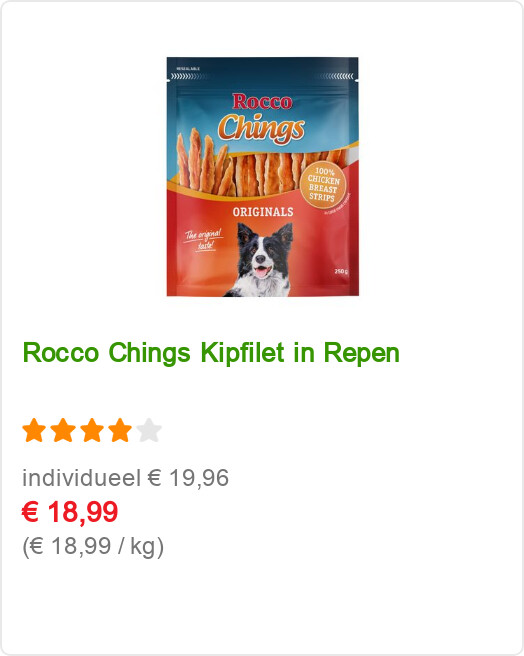Viewport: 524px width, 656px height.
Task: Click the resealable strip at the bag top
Action: coord(262,76)
